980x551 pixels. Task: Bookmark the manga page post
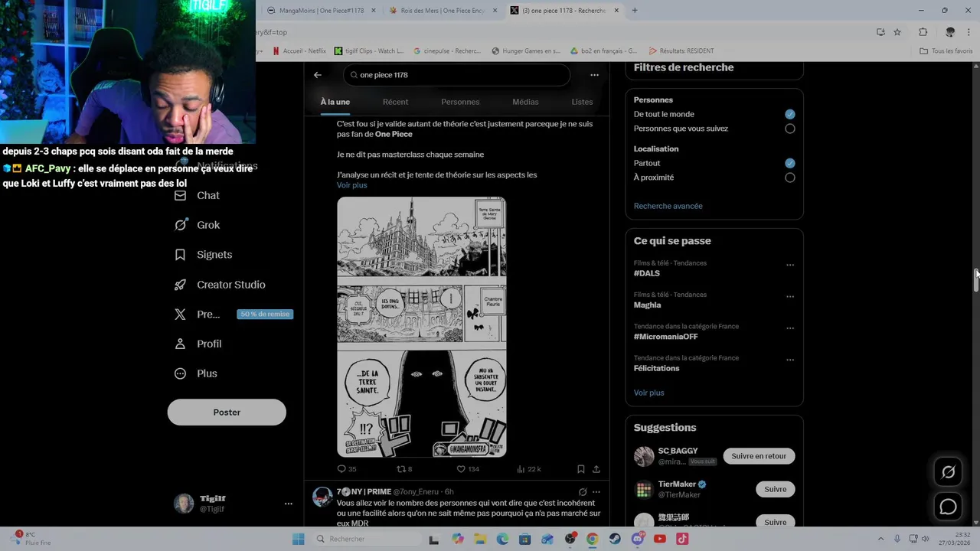click(581, 469)
